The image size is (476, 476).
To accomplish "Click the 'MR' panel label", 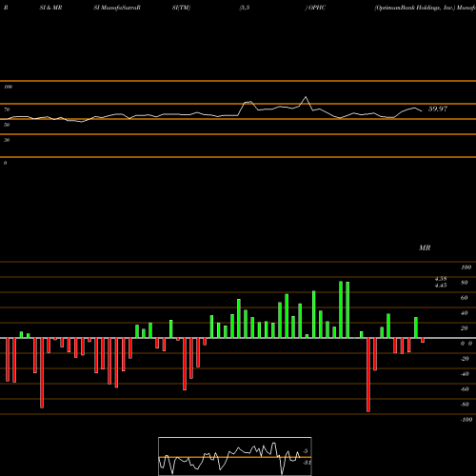I will [x=425, y=248].
